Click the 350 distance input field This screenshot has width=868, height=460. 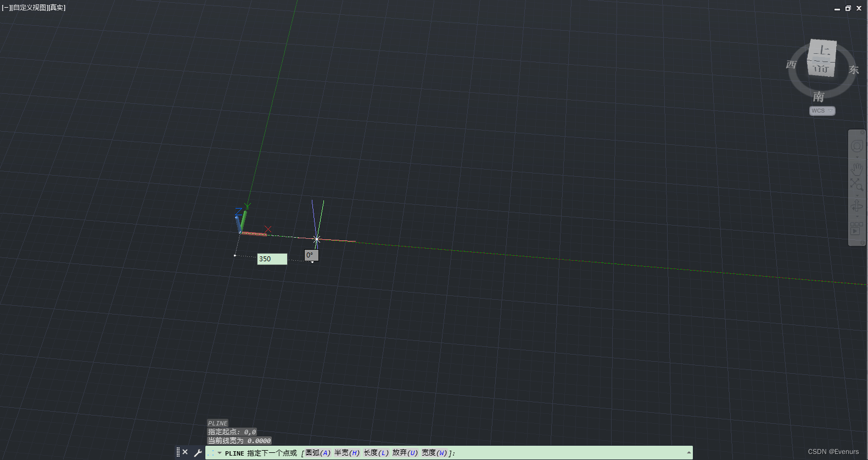272,259
